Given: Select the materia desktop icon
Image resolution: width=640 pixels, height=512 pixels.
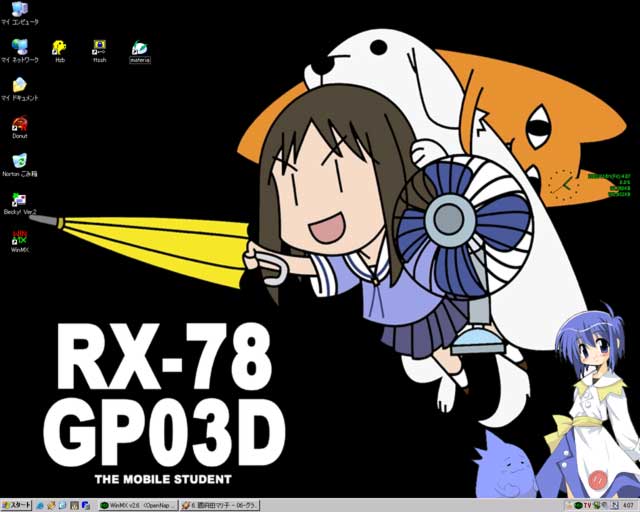Looking at the screenshot, I should [140, 47].
